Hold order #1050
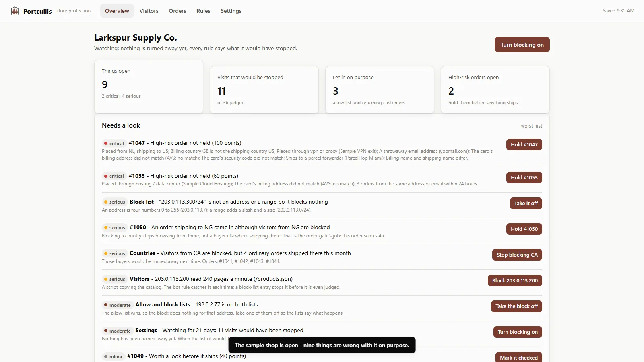This screenshot has width=644, height=362. click(x=524, y=229)
